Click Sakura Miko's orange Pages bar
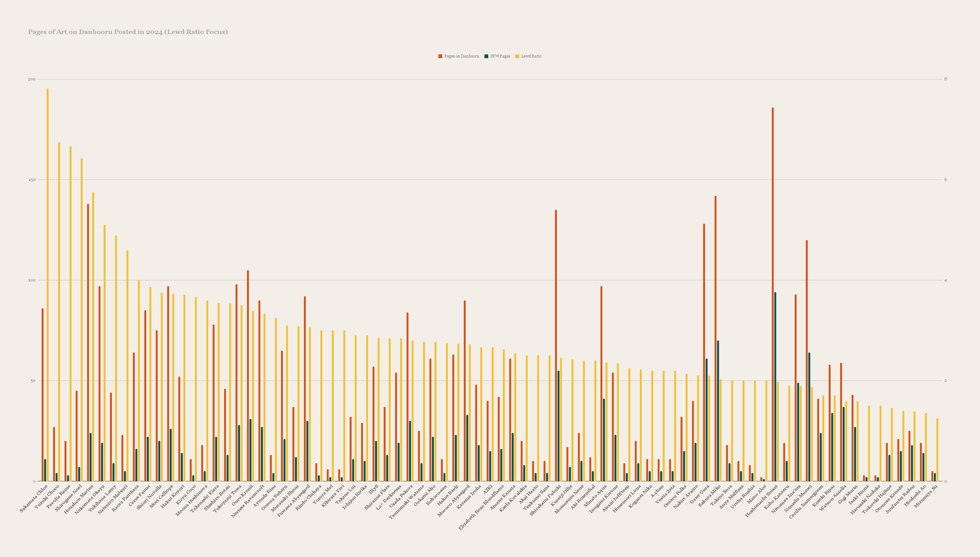Screen dimensions: 980x557 coord(716,339)
